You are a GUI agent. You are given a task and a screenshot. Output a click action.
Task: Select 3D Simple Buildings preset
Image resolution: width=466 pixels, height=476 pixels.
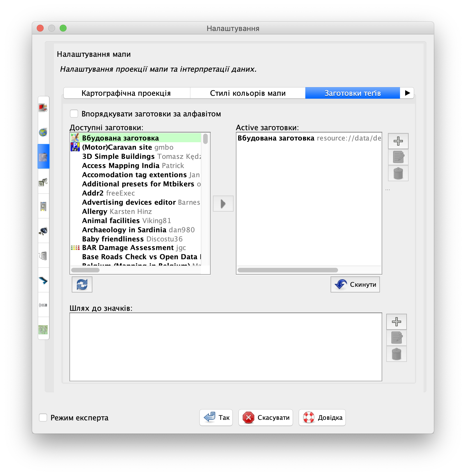click(x=136, y=156)
